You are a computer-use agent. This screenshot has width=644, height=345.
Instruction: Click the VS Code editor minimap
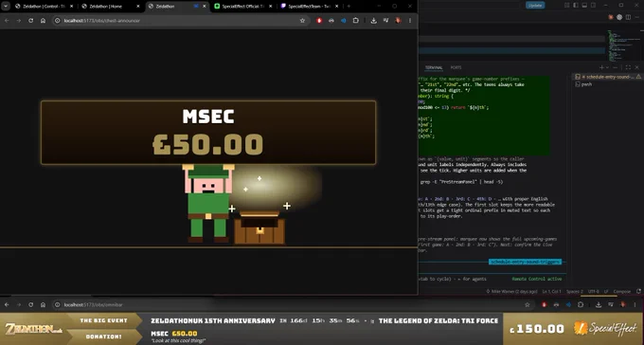623,45
